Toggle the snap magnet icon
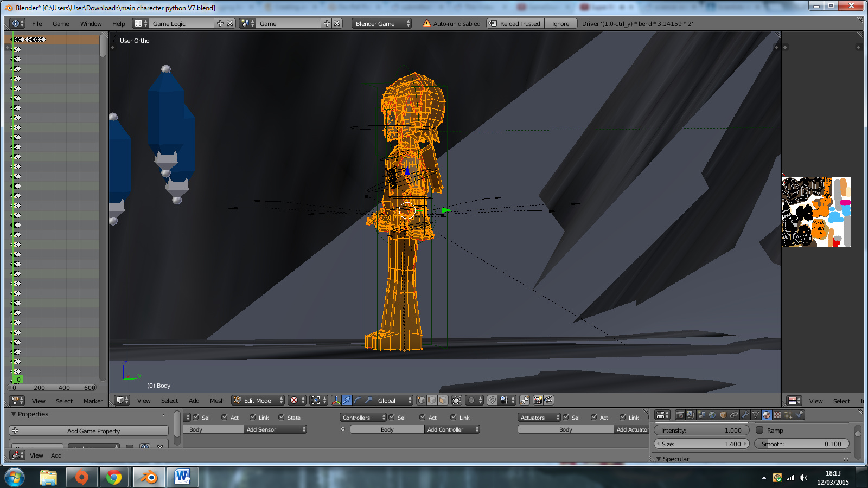 [x=492, y=400]
